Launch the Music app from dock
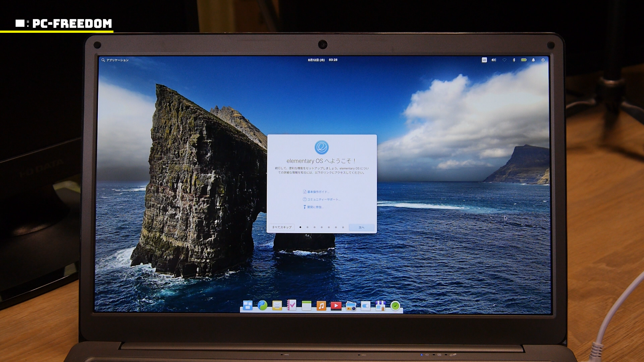 point(321,305)
